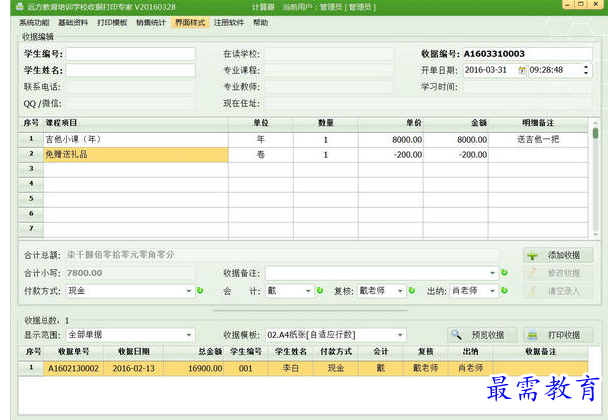This screenshot has width=608, height=420.
Task: Open the 开单日期 calendar picker icon
Action: [x=522, y=71]
